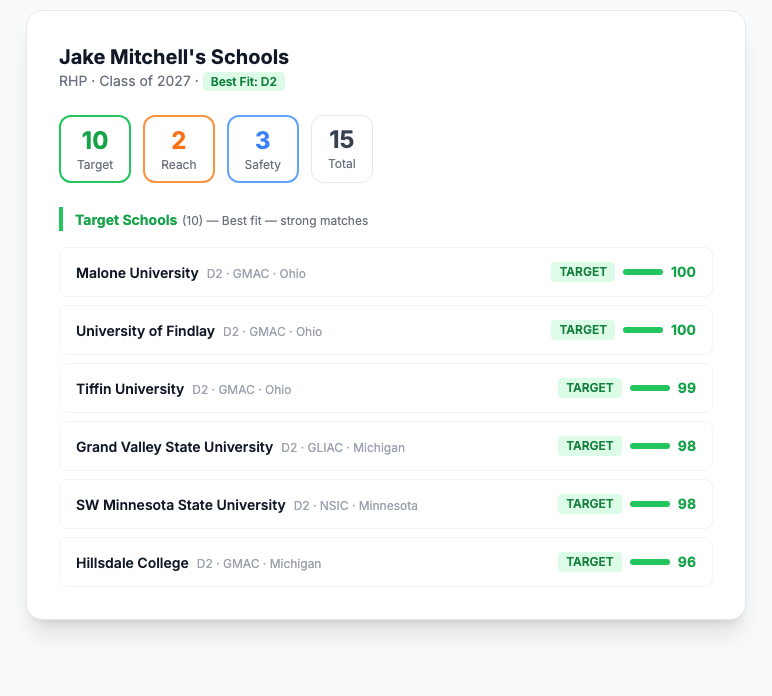Image resolution: width=772 pixels, height=696 pixels.
Task: Select the 15 Total summary card
Action: pyautogui.click(x=342, y=149)
